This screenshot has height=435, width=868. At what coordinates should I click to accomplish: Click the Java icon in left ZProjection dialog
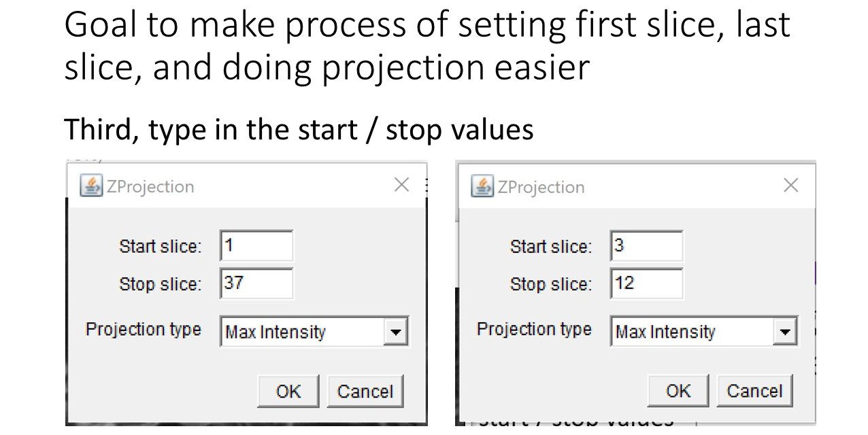(91, 186)
